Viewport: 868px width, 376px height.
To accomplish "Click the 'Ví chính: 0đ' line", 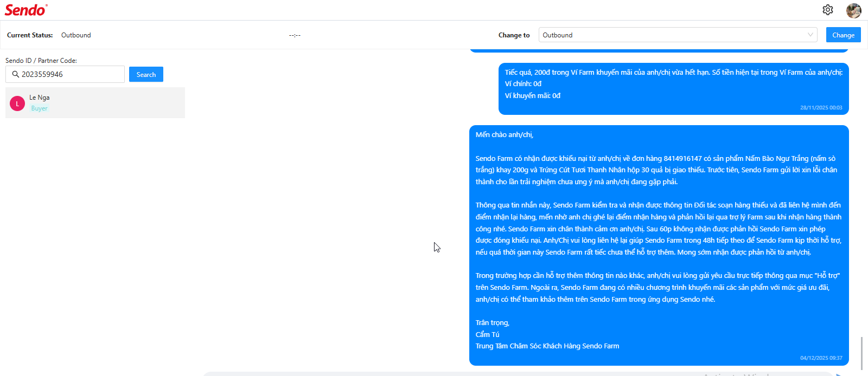I will tap(523, 84).
